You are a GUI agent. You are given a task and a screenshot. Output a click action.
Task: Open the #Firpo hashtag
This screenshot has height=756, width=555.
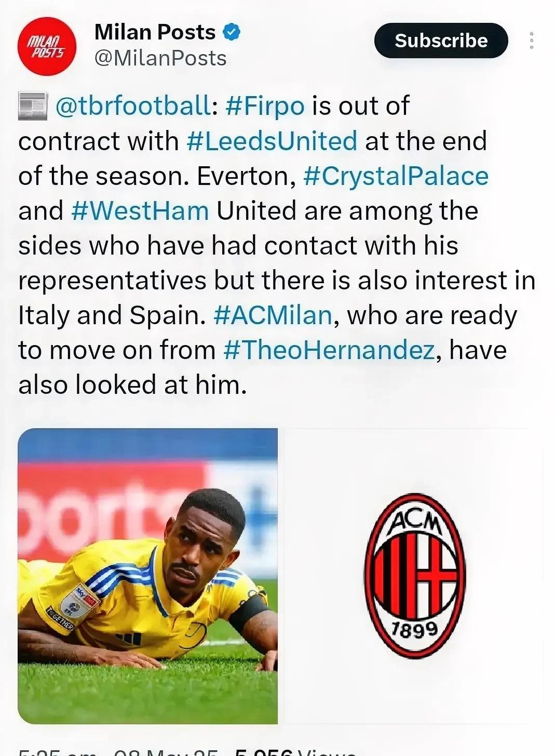click(265, 106)
